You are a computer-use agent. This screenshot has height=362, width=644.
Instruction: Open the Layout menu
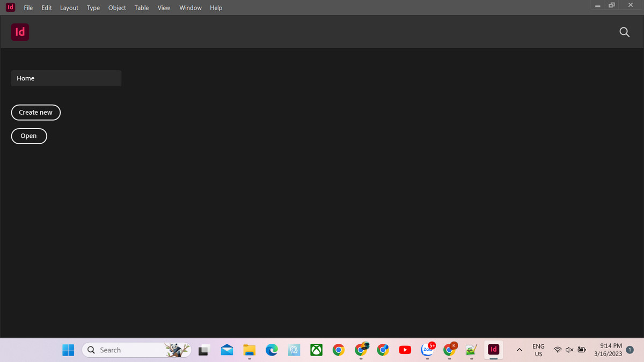pyautogui.click(x=69, y=8)
